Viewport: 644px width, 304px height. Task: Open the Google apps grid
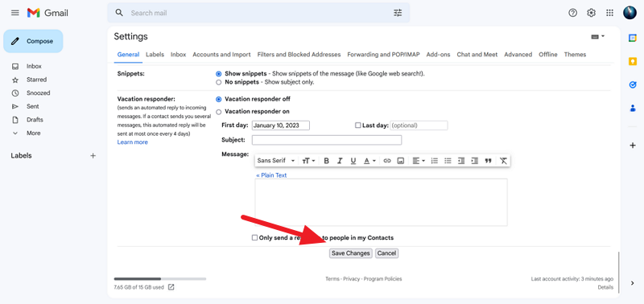click(x=609, y=13)
